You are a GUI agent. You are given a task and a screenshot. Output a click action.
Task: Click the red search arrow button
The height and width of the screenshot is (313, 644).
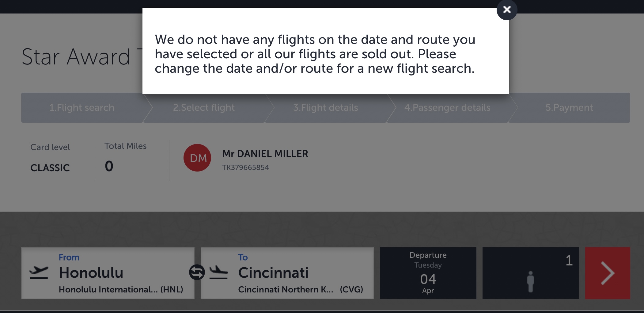tap(607, 273)
